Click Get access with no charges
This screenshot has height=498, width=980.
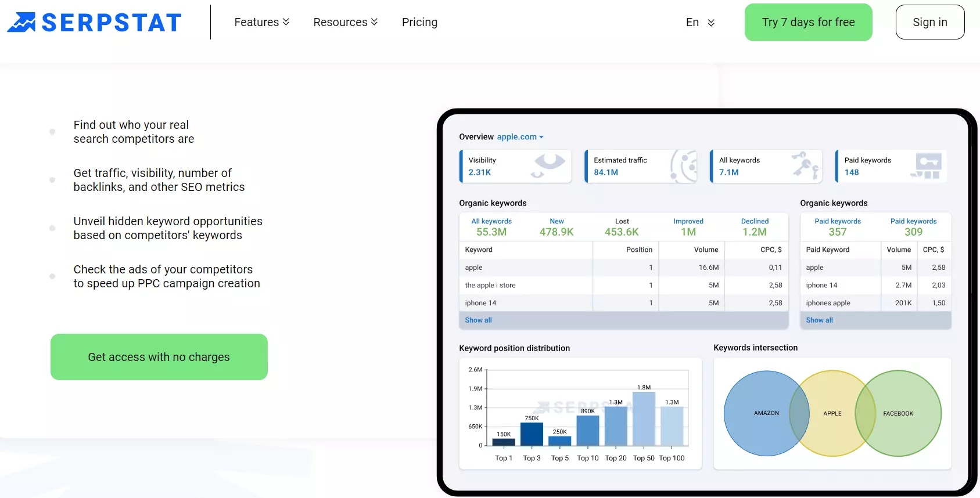(x=159, y=357)
